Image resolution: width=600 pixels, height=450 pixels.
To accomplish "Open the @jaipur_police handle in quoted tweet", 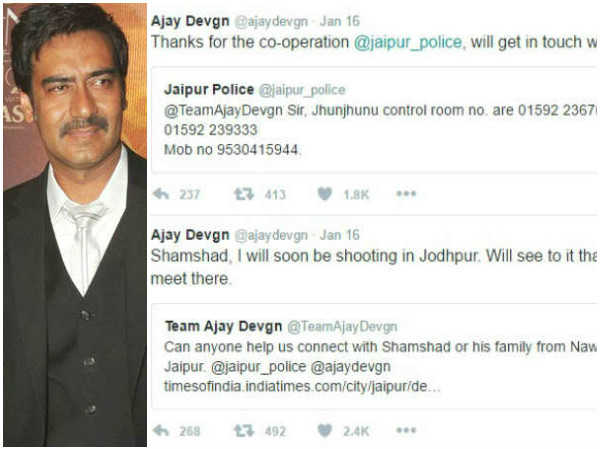I will pyautogui.click(x=302, y=90).
